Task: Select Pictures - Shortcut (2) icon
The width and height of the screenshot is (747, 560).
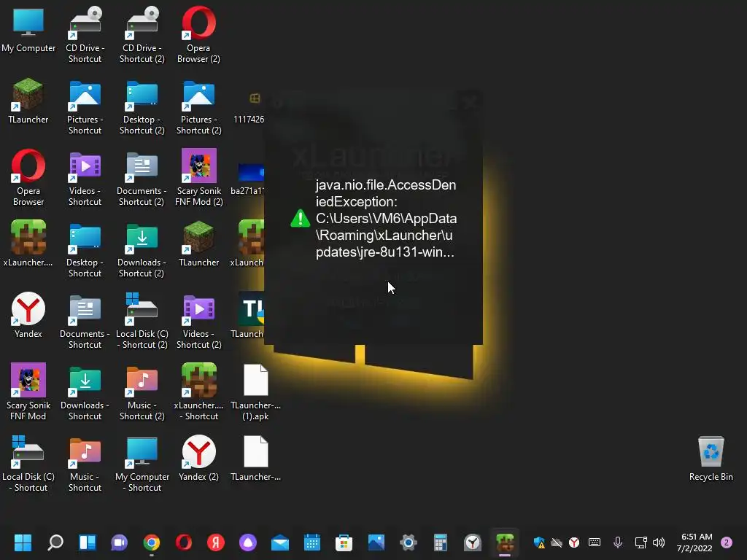Action: [198, 106]
